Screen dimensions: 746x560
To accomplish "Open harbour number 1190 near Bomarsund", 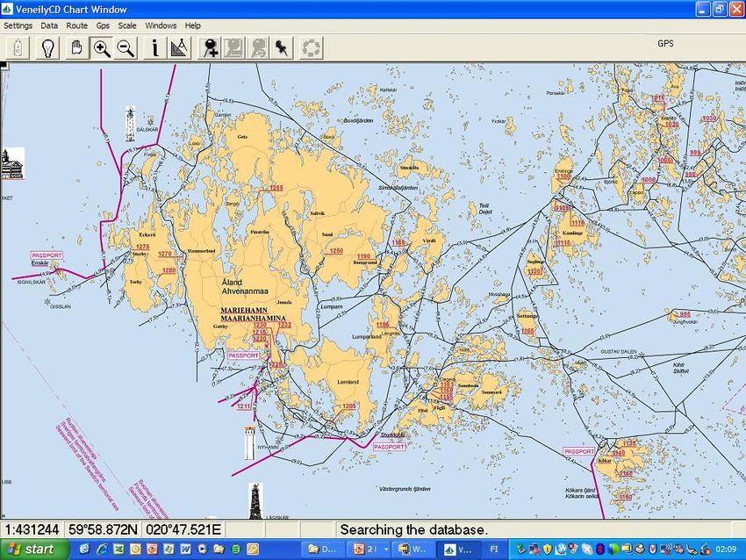I will coord(363,256).
